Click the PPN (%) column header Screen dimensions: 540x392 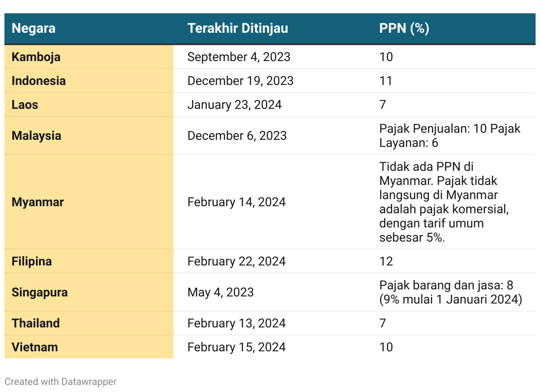tap(404, 28)
